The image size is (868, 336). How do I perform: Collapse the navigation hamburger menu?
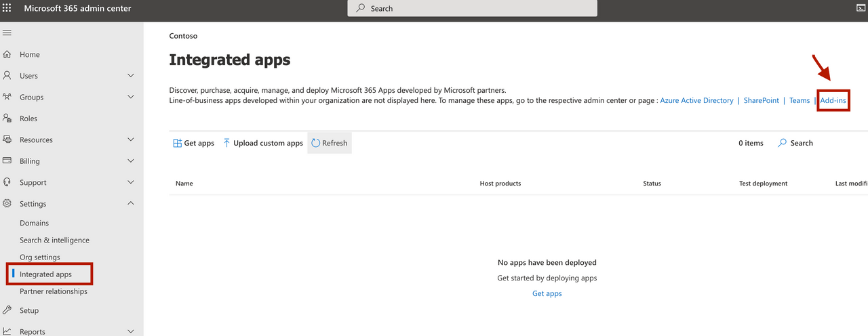pos(7,33)
